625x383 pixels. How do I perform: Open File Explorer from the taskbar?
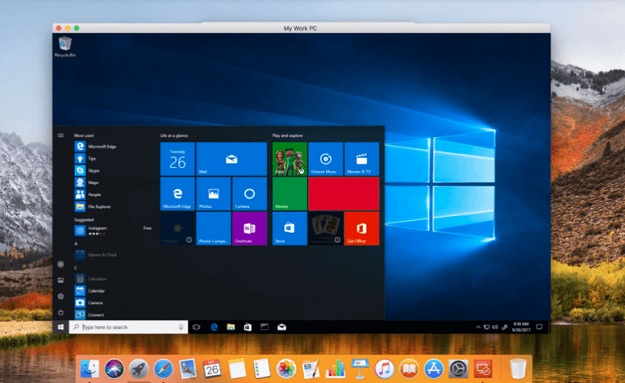point(231,327)
